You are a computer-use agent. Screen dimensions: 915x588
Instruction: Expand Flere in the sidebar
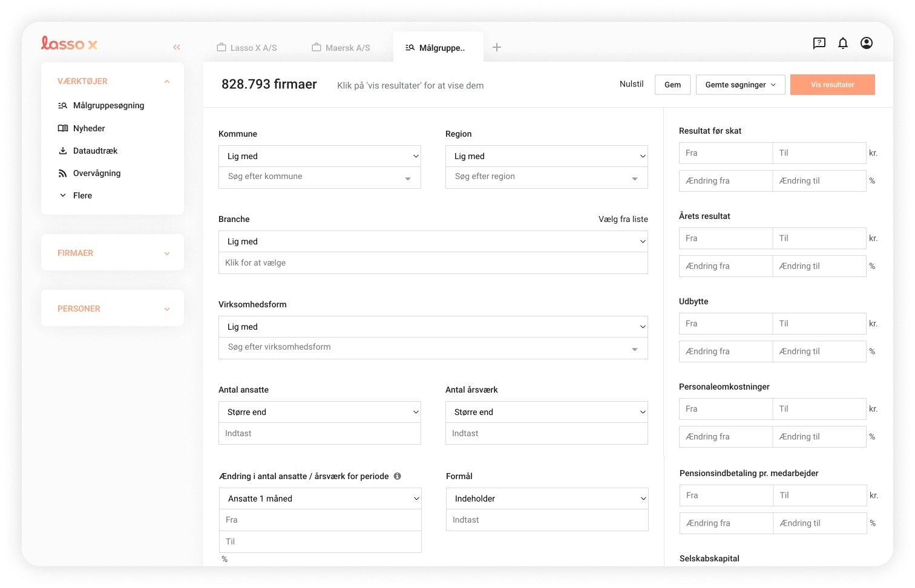click(76, 195)
